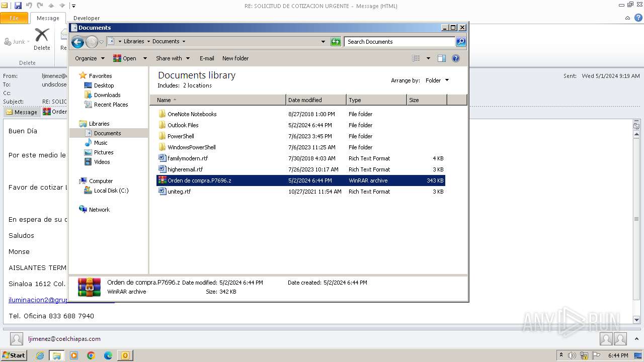Open the Arrange by Folder dropdown
Image resolution: width=644 pixels, height=362 pixels.
[437, 80]
